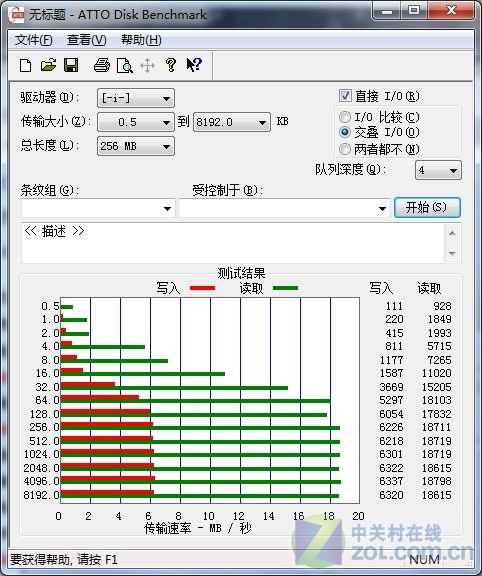
Task: Click the green 读取 legend swatch
Action: [285, 288]
